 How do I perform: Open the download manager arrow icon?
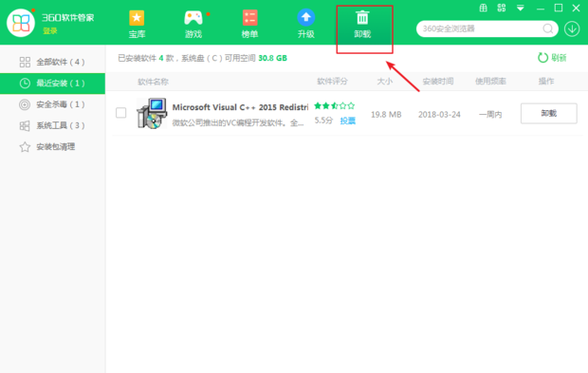[572, 28]
